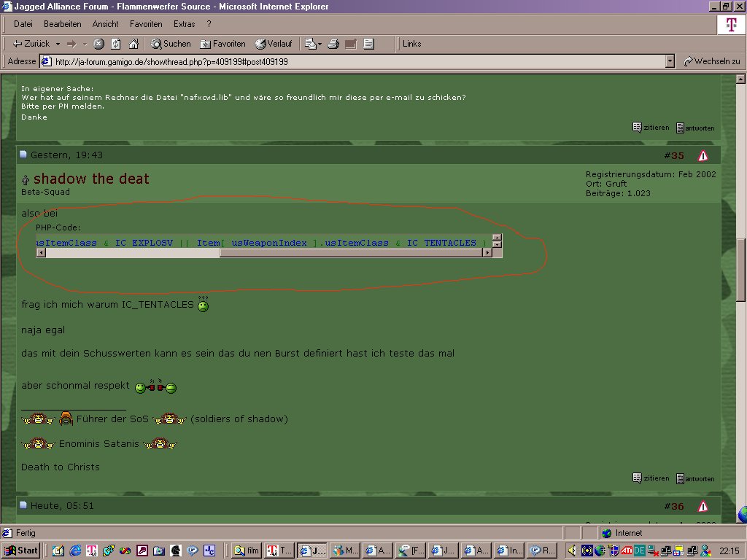Open post permalink #35
This screenshot has width=747, height=560.
[674, 155]
